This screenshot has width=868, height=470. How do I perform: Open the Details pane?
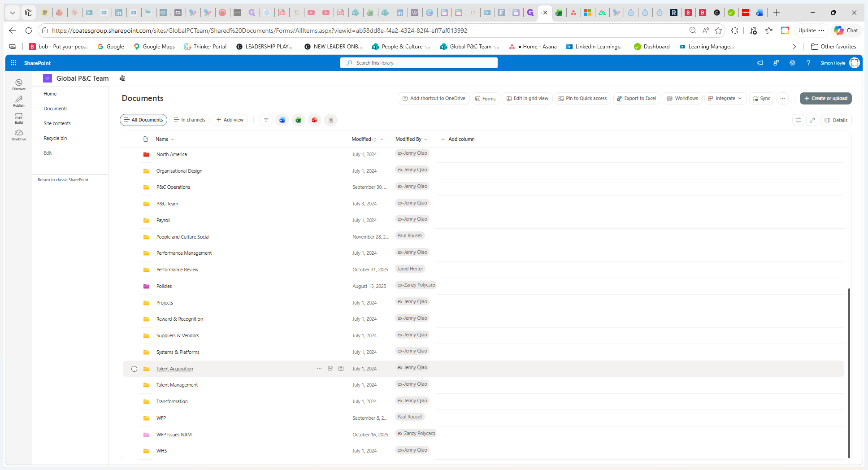(836, 120)
